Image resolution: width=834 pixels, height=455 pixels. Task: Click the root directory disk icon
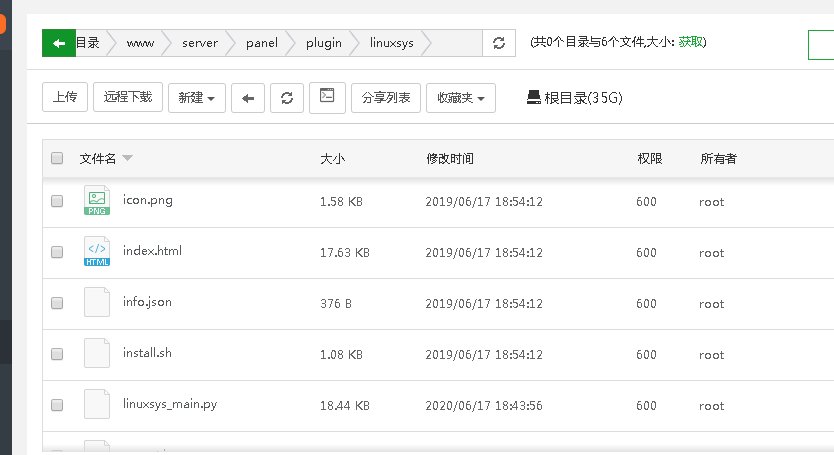pos(533,98)
